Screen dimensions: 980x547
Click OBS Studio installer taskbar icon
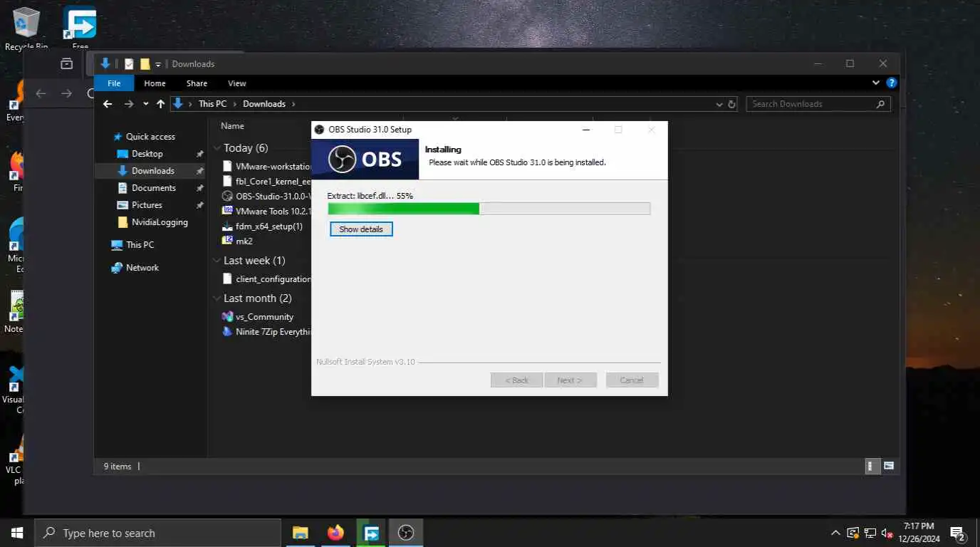[405, 533]
